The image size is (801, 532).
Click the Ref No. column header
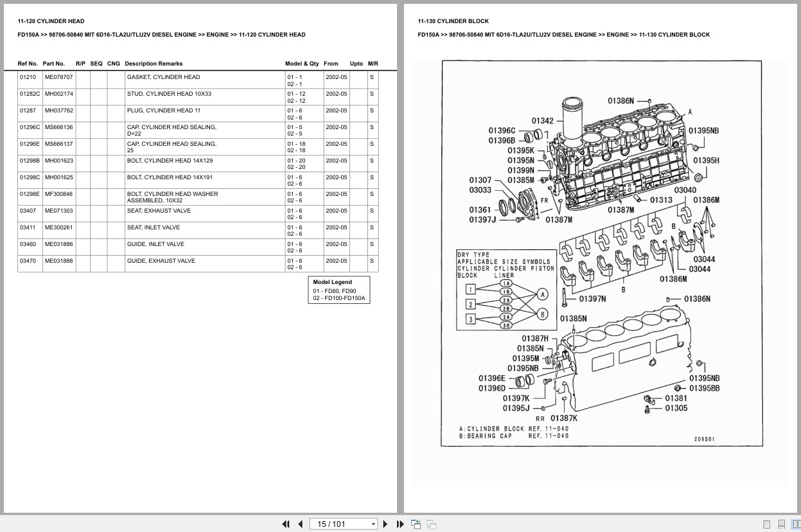pos(28,64)
